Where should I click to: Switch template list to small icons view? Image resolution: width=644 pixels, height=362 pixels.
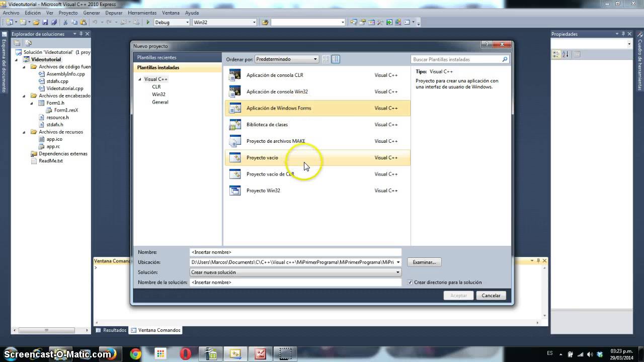(x=326, y=59)
